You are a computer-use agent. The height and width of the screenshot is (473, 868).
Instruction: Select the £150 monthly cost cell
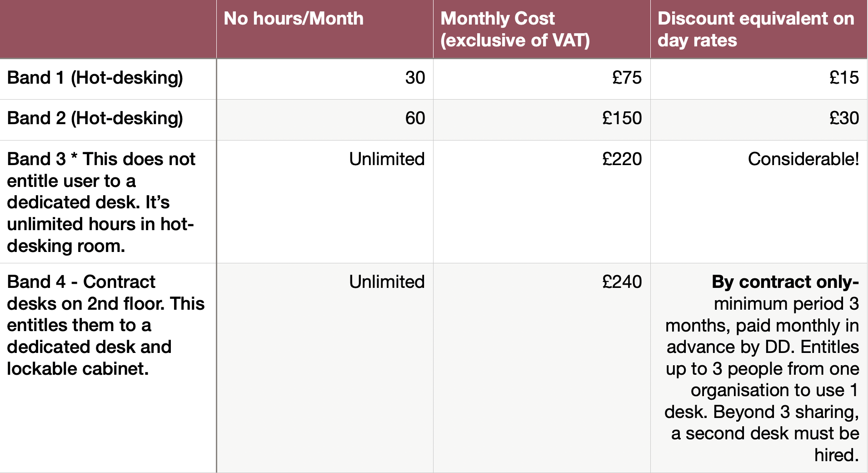click(622, 118)
